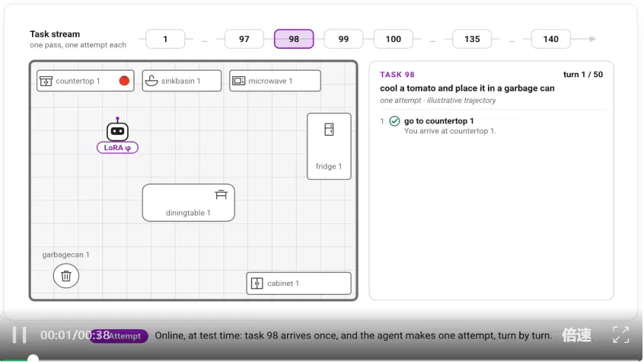Image resolution: width=644 pixels, height=362 pixels.
Task: Click the fridge icon
Action: click(329, 130)
